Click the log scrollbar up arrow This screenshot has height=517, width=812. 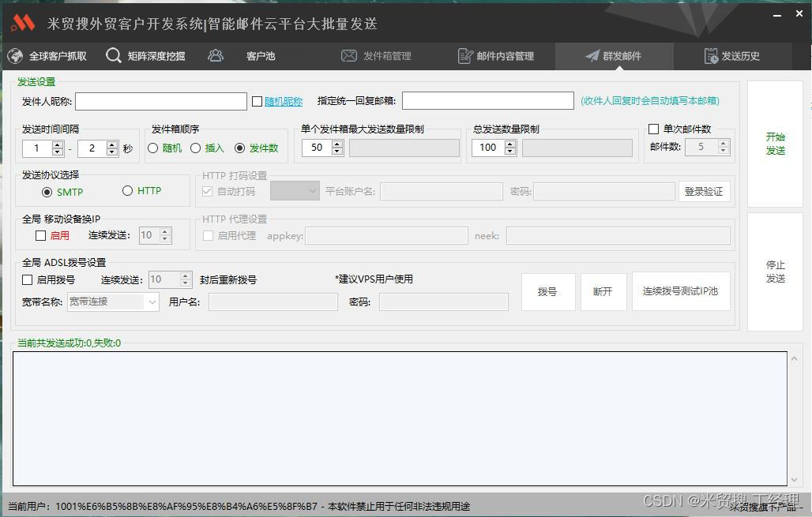pos(794,358)
